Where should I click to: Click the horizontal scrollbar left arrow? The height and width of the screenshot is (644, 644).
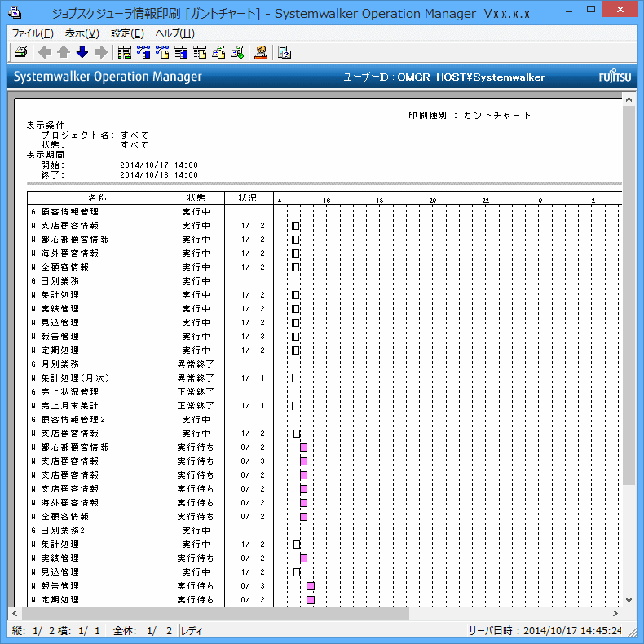(15, 613)
